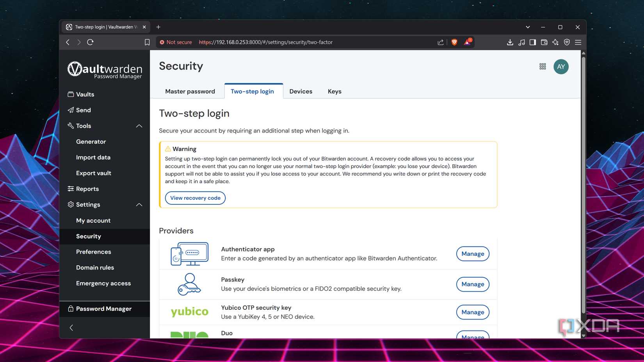This screenshot has height=362, width=644.
Task: Click the yubico logo
Action: pyautogui.click(x=190, y=312)
